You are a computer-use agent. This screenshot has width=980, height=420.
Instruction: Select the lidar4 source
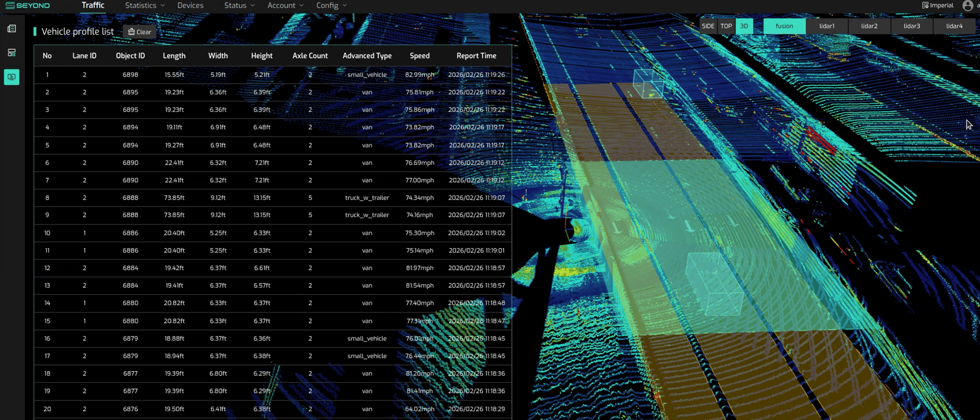955,26
